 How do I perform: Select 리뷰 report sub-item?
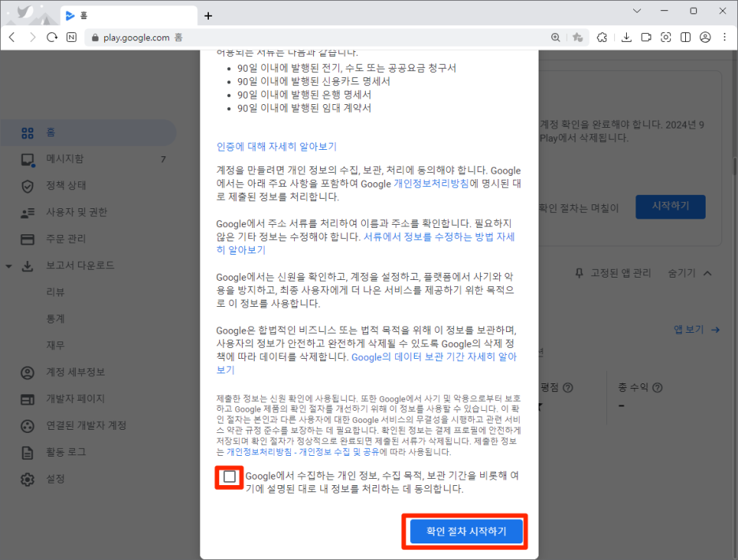point(55,292)
